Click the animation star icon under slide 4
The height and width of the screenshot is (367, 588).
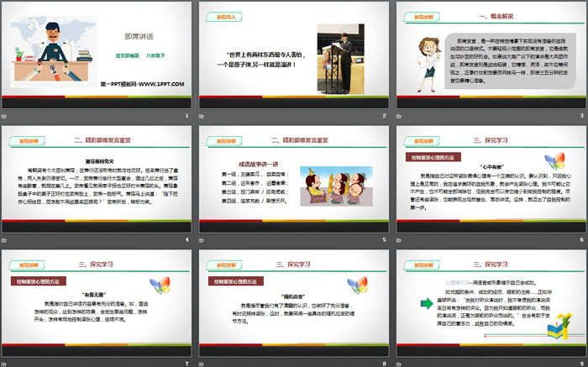[3, 240]
